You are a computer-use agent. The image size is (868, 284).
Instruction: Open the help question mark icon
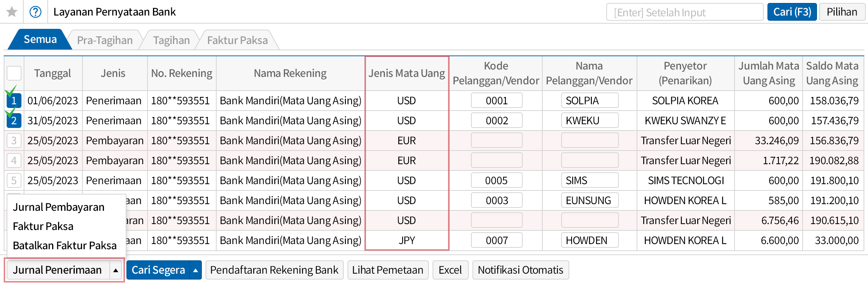pos(35,12)
